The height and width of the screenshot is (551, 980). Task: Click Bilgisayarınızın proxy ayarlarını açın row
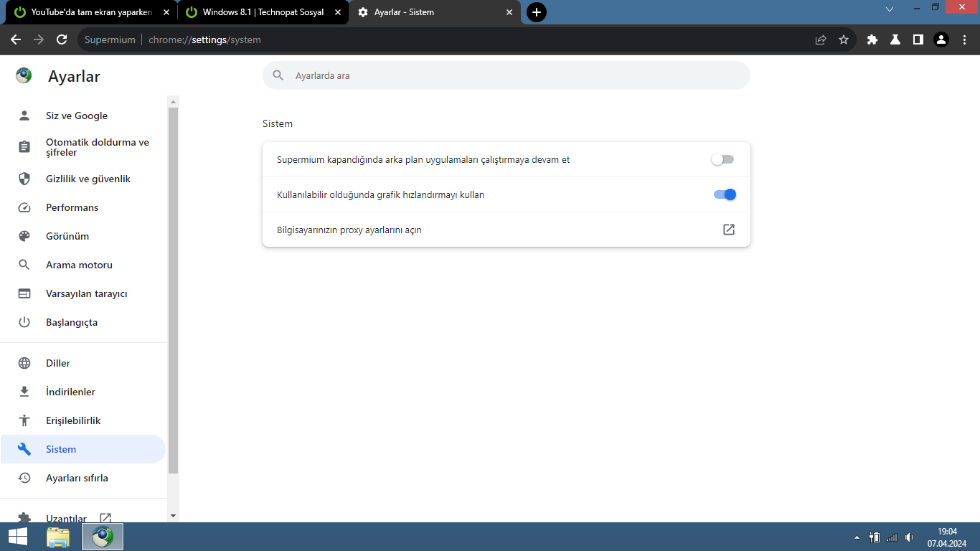(x=507, y=230)
